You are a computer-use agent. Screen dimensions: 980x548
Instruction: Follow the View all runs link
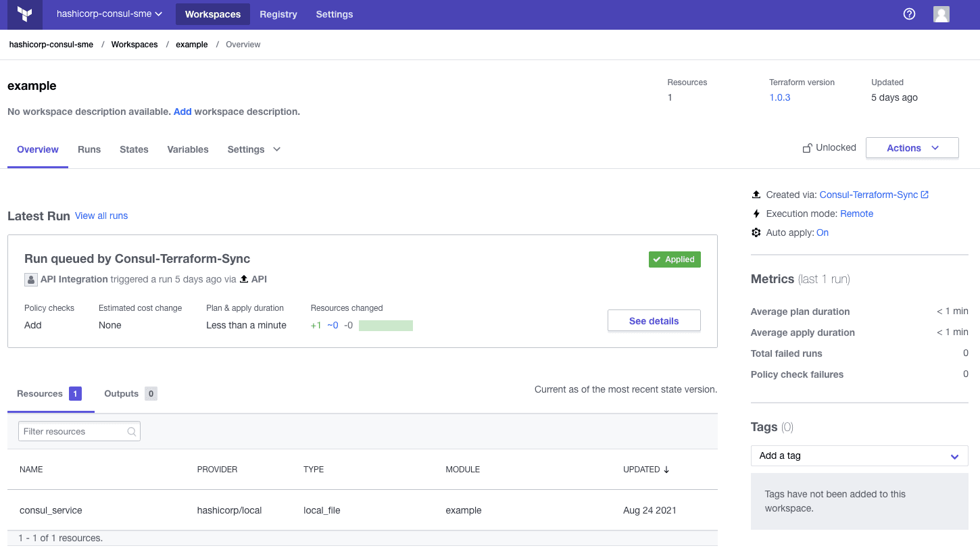point(101,216)
